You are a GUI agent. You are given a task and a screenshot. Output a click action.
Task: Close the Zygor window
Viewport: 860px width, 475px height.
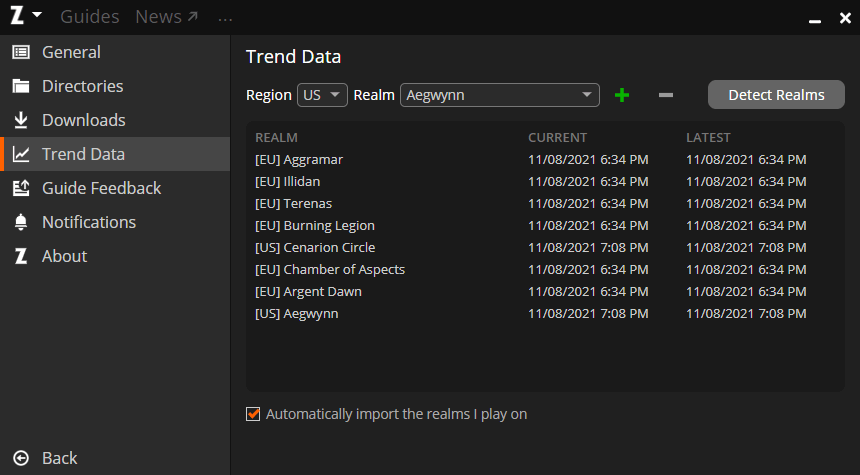[845, 18]
